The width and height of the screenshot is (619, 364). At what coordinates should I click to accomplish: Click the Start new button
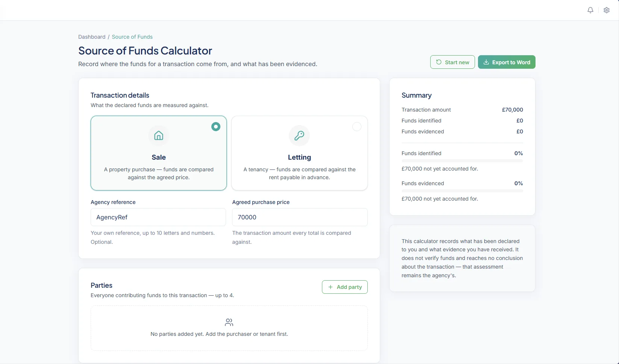tap(452, 62)
